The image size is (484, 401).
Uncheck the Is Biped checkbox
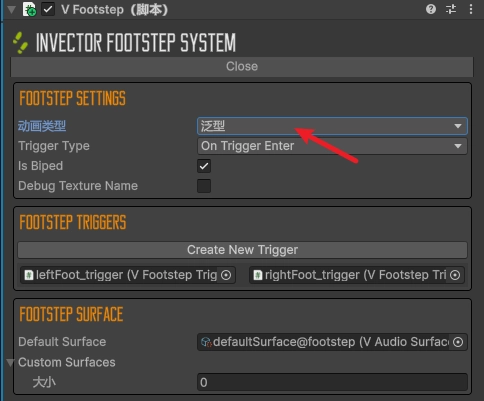click(x=204, y=166)
